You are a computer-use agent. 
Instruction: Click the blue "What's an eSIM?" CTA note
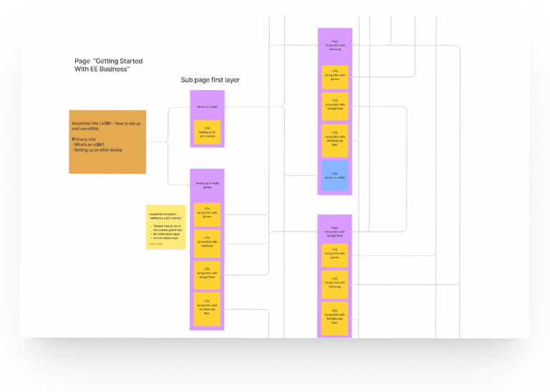pyautogui.click(x=334, y=175)
